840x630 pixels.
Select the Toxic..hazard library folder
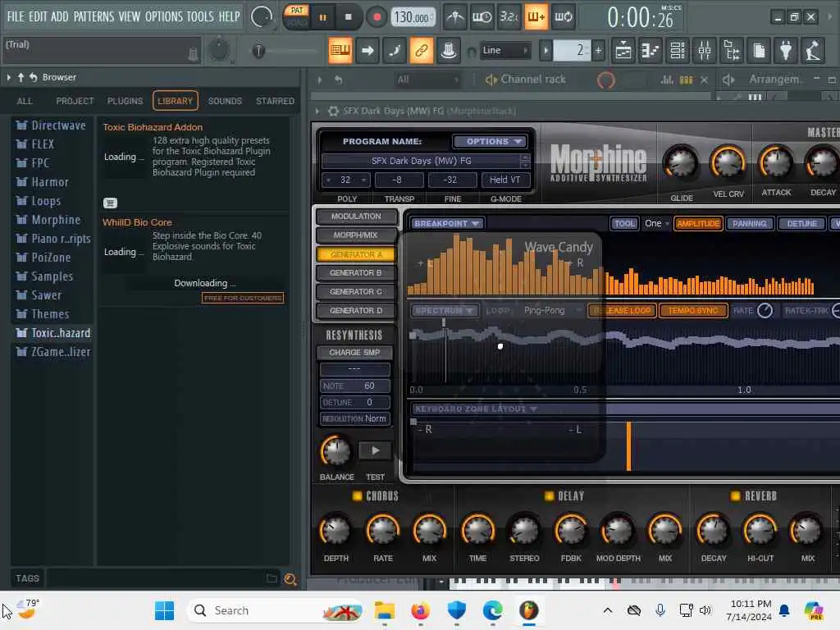pos(52,333)
